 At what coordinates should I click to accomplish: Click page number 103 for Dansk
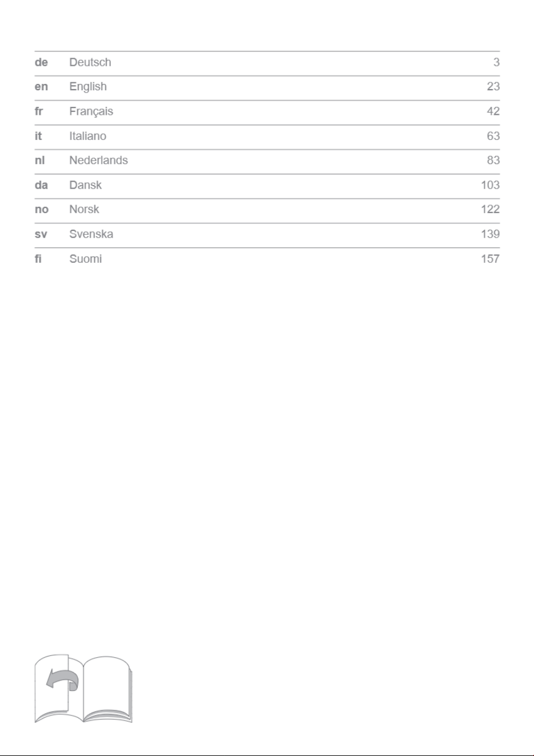[491, 185]
